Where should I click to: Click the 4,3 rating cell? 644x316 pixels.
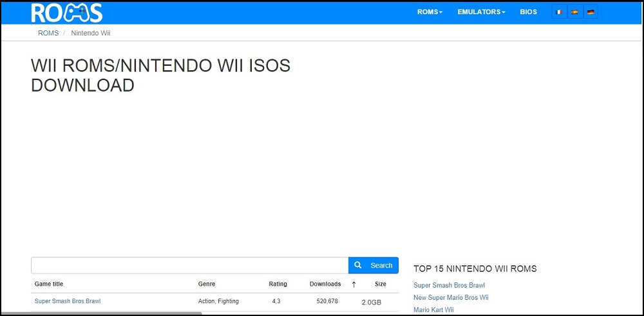[x=276, y=301]
